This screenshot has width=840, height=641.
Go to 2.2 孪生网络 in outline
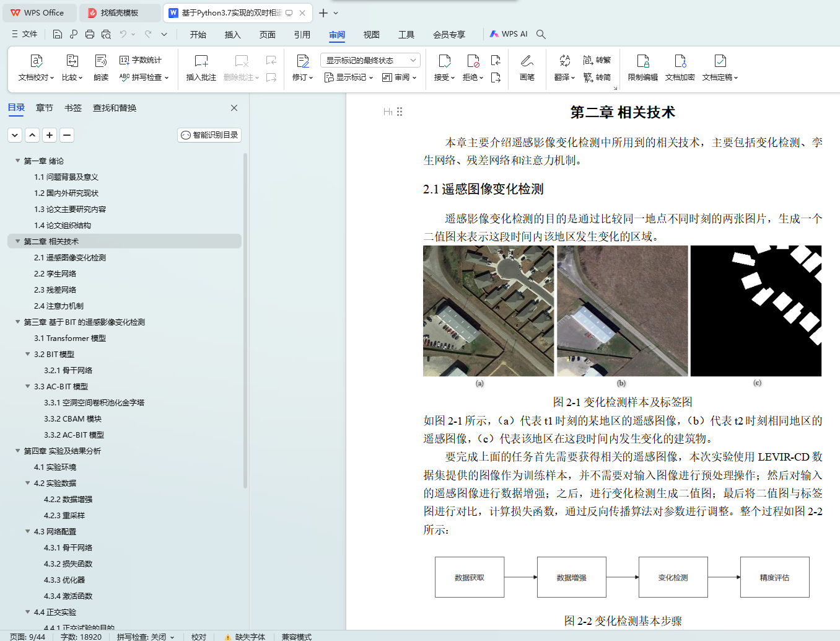[55, 273]
